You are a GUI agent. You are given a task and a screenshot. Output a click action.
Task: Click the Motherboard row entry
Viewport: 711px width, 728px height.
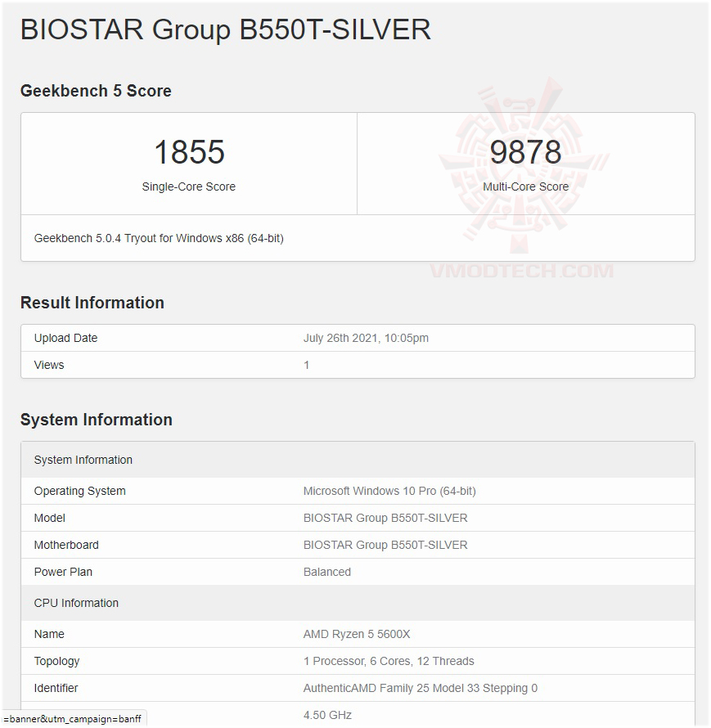385,545
